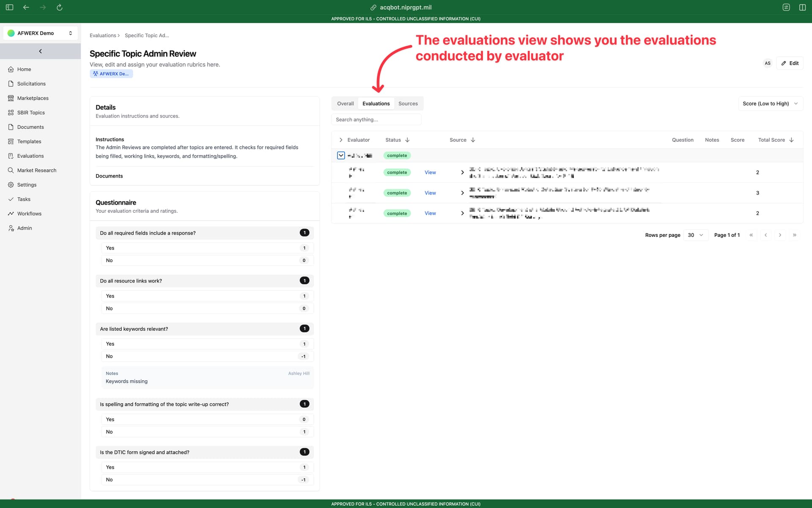This screenshot has width=812, height=508.
Task: Reload the page with the refresh icon
Action: pyautogui.click(x=60, y=7)
